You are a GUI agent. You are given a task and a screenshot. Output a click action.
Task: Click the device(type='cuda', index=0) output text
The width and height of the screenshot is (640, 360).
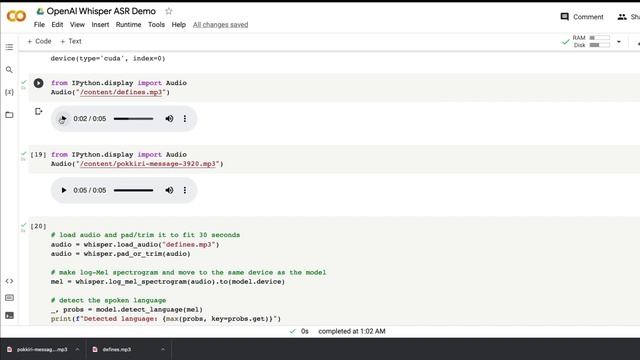pyautogui.click(x=108, y=58)
